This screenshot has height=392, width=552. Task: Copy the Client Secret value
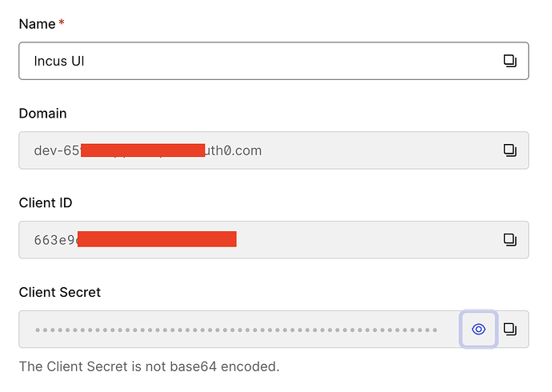510,329
